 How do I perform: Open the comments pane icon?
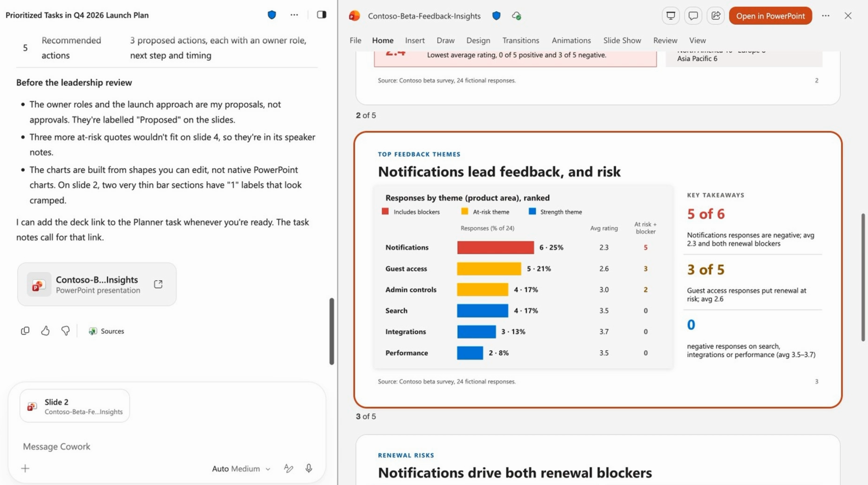(x=693, y=16)
